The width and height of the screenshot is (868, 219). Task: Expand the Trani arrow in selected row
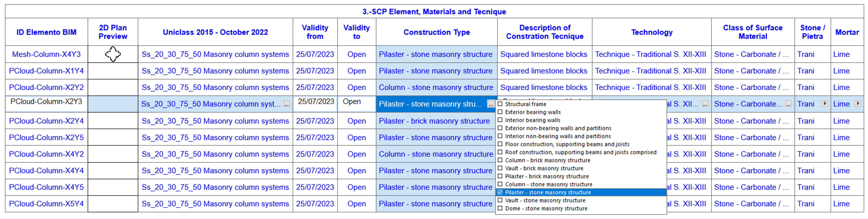pyautogui.click(x=824, y=104)
